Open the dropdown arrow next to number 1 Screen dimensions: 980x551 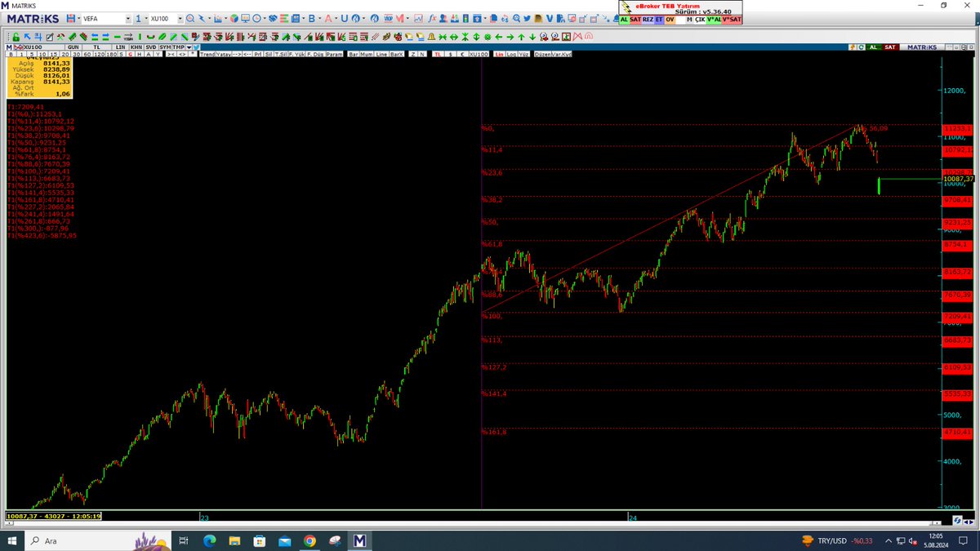145,18
